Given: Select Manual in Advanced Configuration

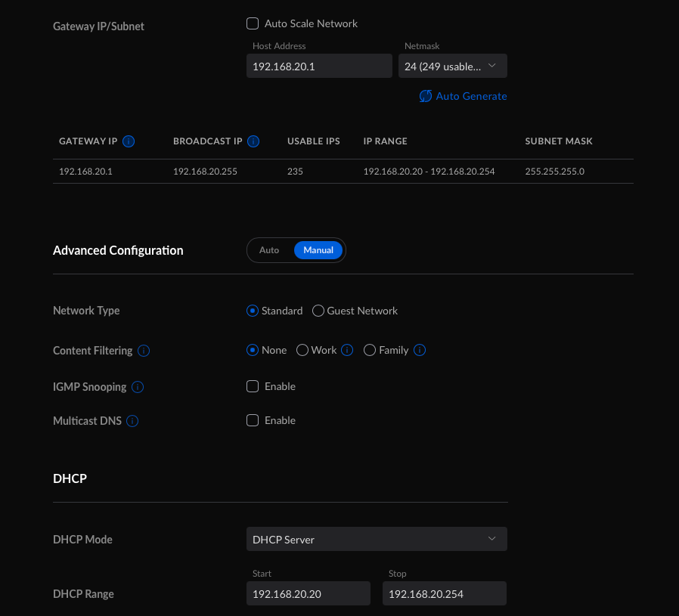Looking at the screenshot, I should (x=318, y=250).
